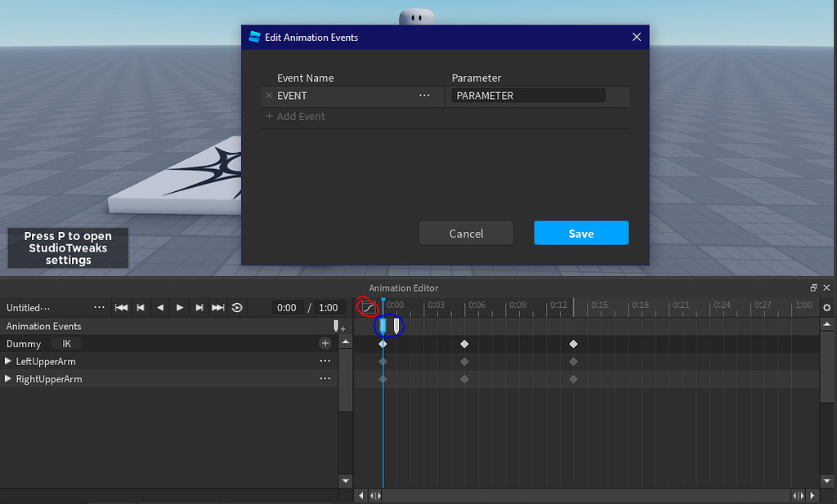Open the Event Name options dropdown
This screenshot has width=837, height=504.
424,96
